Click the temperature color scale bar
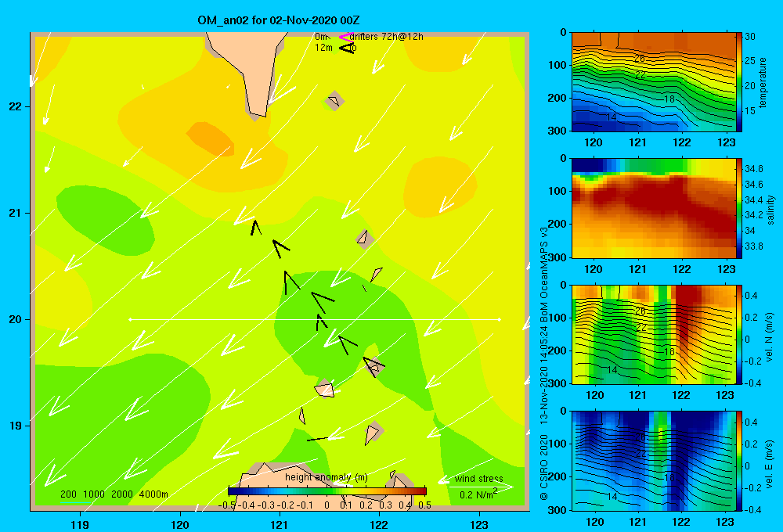 click(739, 82)
